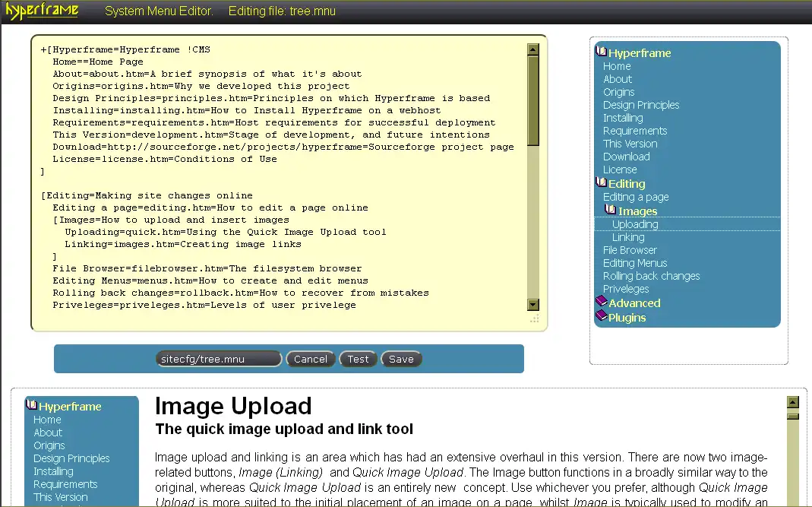Click the Cancel button
The width and height of the screenshot is (812, 507).
click(x=310, y=360)
